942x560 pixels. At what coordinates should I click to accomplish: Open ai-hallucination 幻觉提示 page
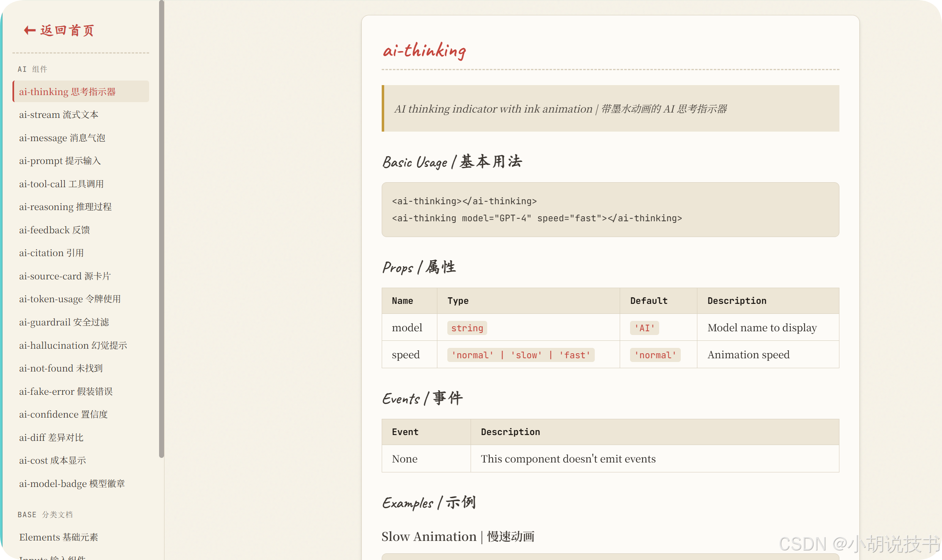coord(73,345)
